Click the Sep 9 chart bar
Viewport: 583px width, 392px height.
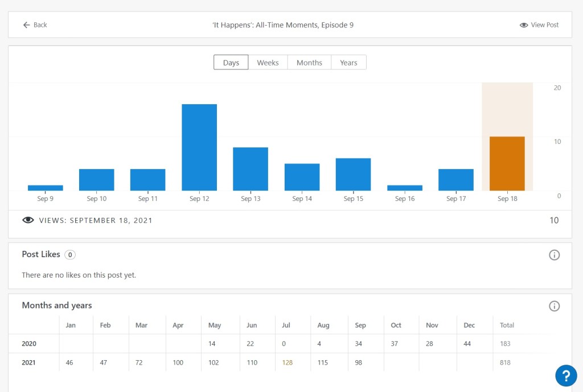[46, 188]
